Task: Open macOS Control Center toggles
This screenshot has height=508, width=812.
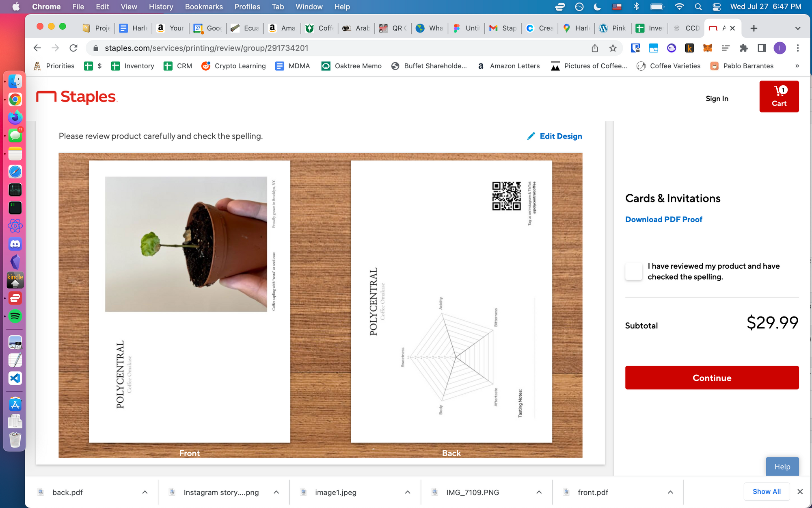Action: click(x=717, y=7)
